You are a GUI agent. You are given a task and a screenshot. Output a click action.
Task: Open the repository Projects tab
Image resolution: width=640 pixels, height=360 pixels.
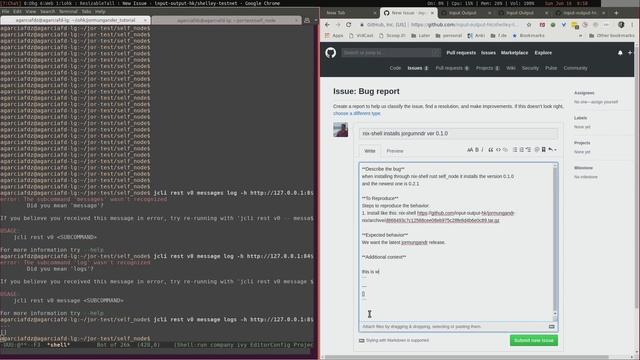(487, 68)
